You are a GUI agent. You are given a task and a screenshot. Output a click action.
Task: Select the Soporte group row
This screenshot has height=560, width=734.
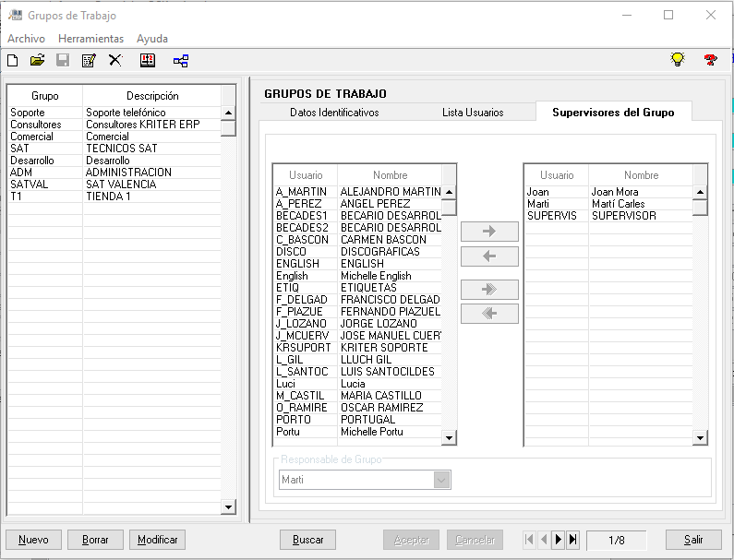tap(114, 113)
